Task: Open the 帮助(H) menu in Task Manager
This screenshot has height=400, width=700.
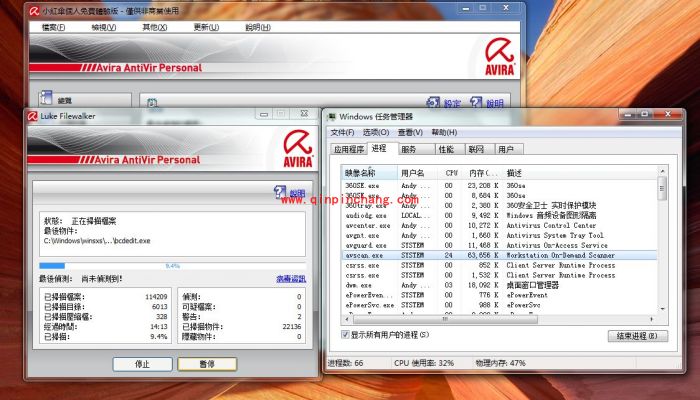Action: click(444, 132)
